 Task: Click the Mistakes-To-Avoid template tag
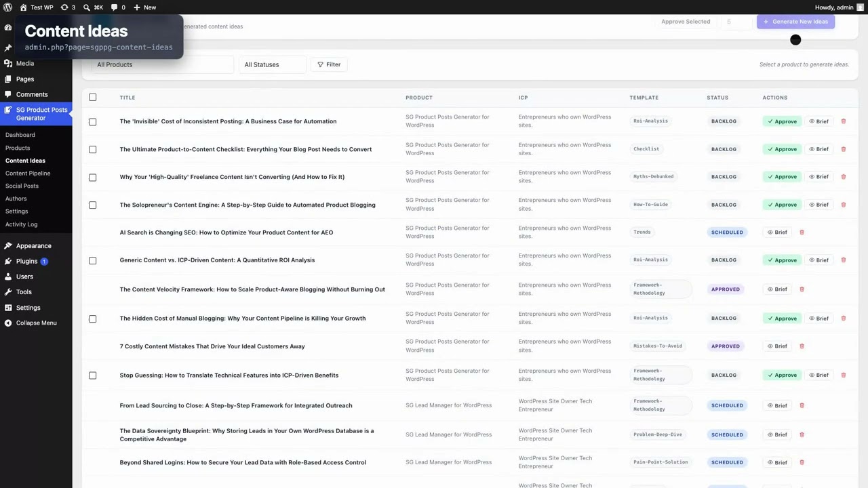(x=658, y=346)
